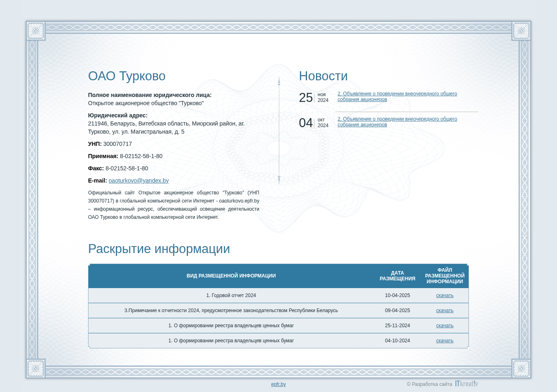
Task: Open the 25 ноя 2024 news announcement link
Action: (x=397, y=97)
